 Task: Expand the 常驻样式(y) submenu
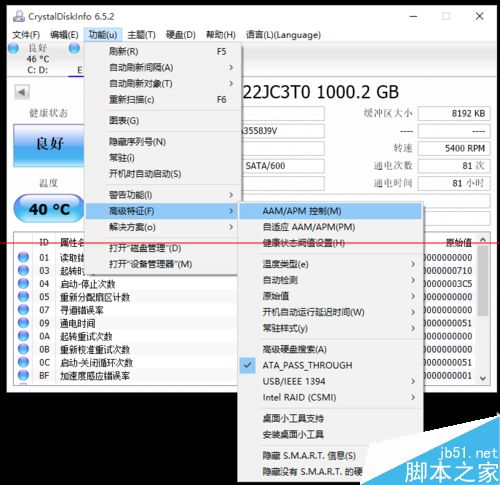coord(330,328)
